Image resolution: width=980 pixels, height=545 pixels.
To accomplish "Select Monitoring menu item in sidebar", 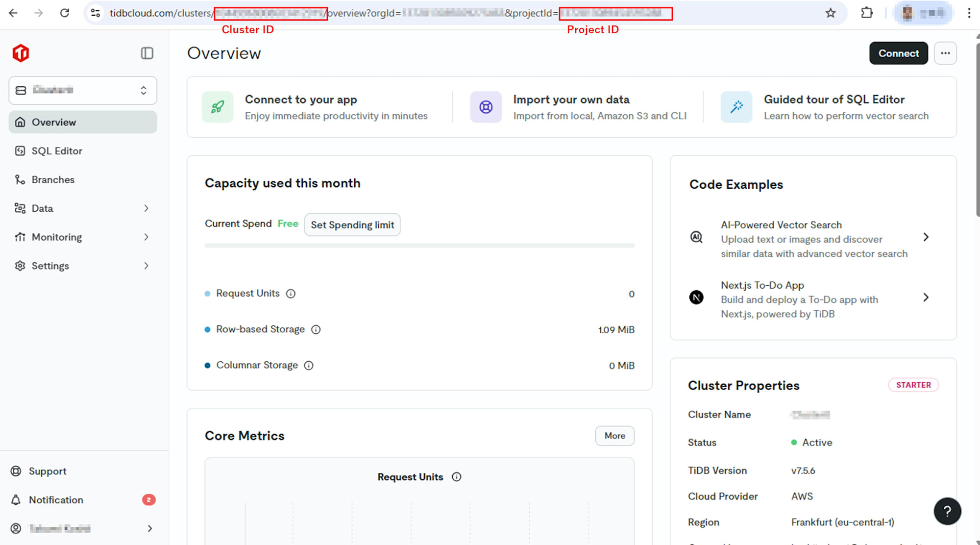I will coord(83,237).
